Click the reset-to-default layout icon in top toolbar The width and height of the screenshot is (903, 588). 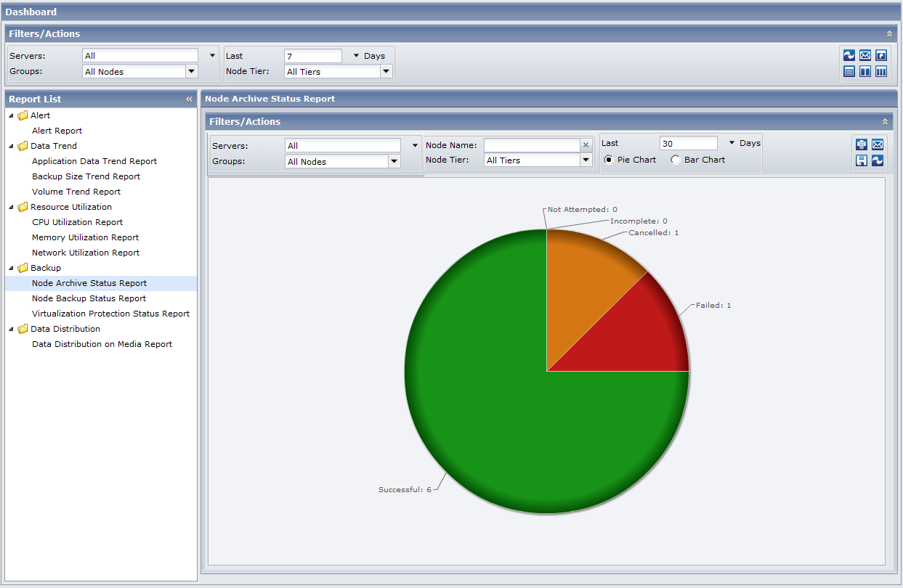pyautogui.click(x=881, y=55)
